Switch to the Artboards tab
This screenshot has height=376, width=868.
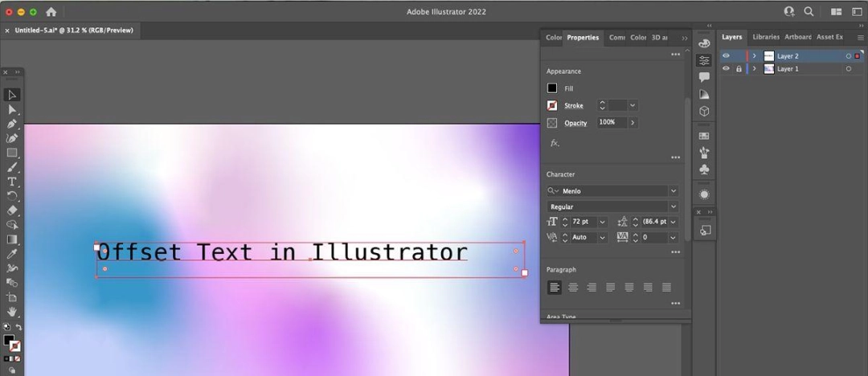[x=798, y=37]
